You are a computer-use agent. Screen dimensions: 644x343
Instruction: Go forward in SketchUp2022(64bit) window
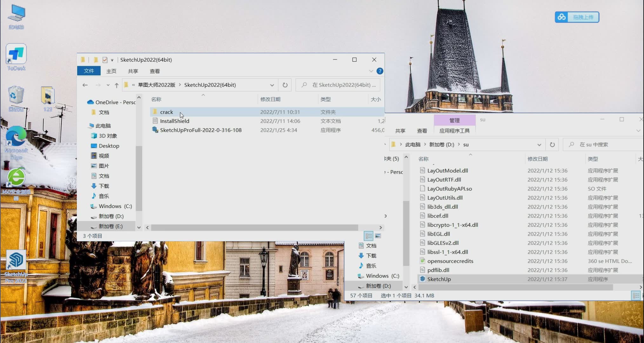coord(98,85)
